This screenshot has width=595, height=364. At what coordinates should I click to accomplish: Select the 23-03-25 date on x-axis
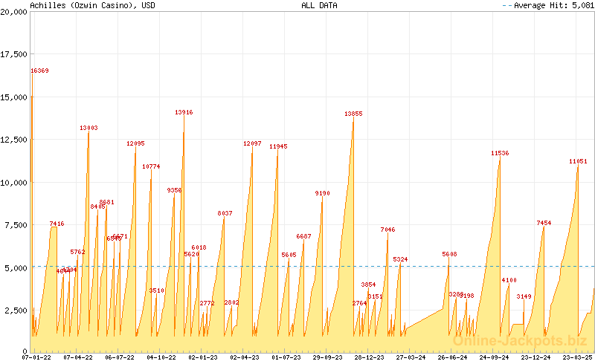pyautogui.click(x=576, y=357)
